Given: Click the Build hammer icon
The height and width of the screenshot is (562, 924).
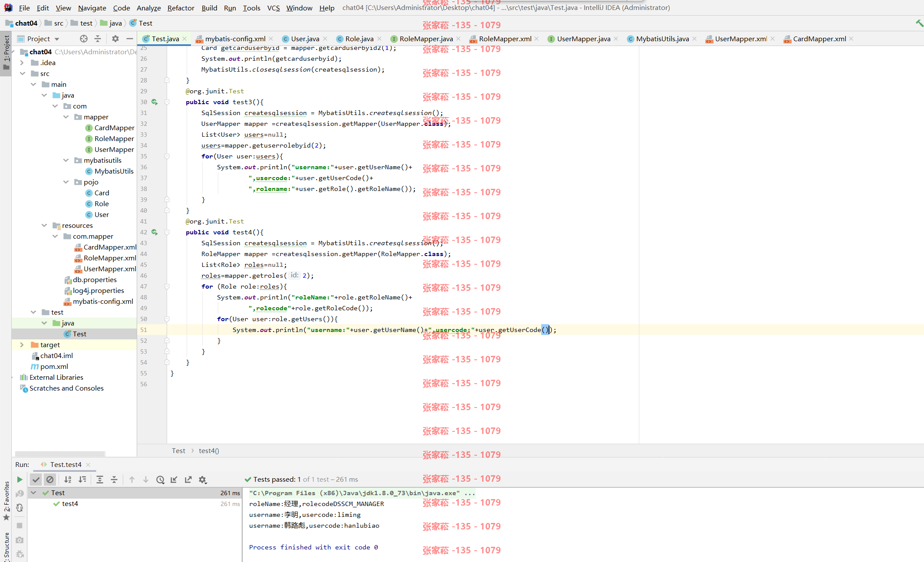Looking at the screenshot, I should pos(919,23).
